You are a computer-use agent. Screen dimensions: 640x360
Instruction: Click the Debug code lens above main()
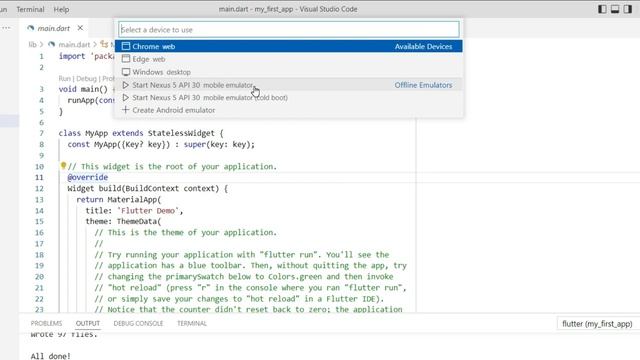pos(86,78)
